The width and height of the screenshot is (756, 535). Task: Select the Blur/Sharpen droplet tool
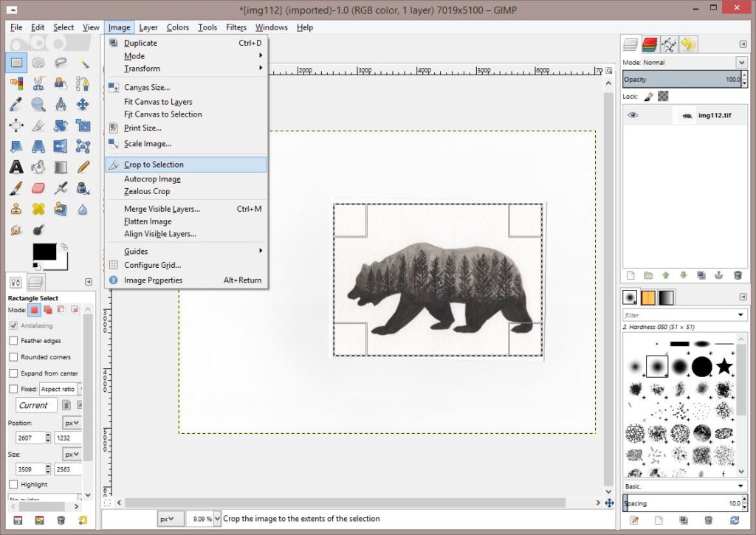[83, 209]
